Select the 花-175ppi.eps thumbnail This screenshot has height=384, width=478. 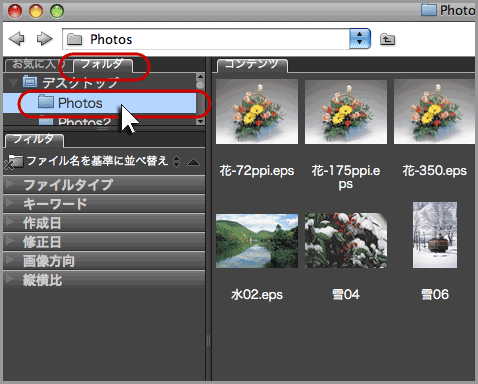346,112
